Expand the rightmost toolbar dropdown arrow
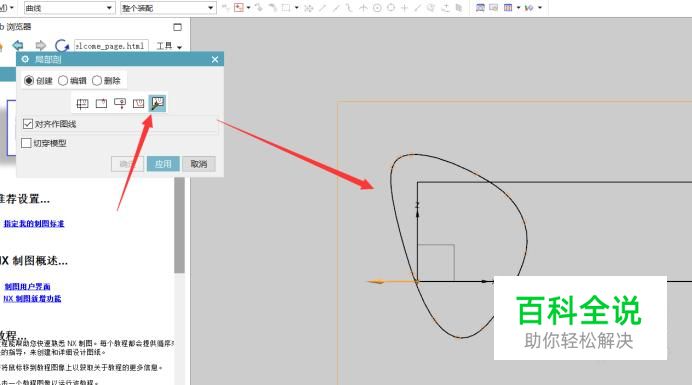692x385 pixels. [540, 8]
